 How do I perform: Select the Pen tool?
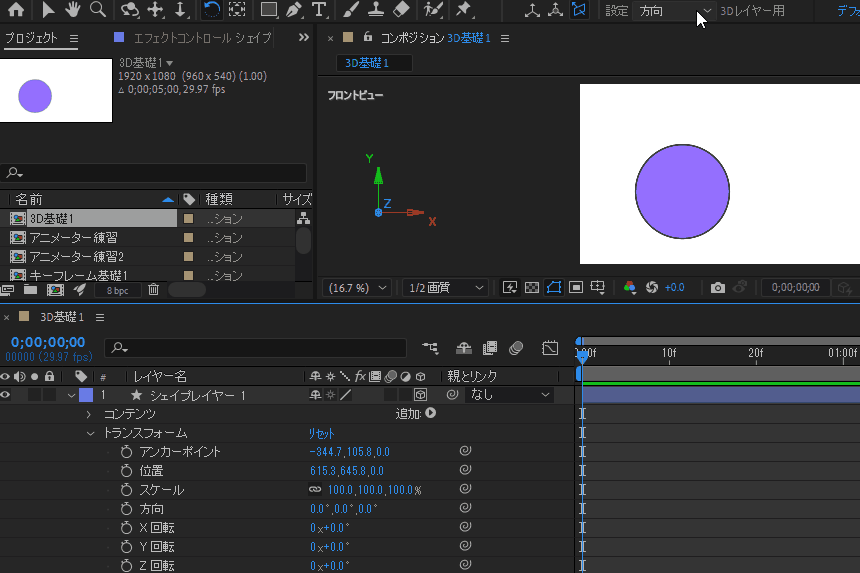294,9
